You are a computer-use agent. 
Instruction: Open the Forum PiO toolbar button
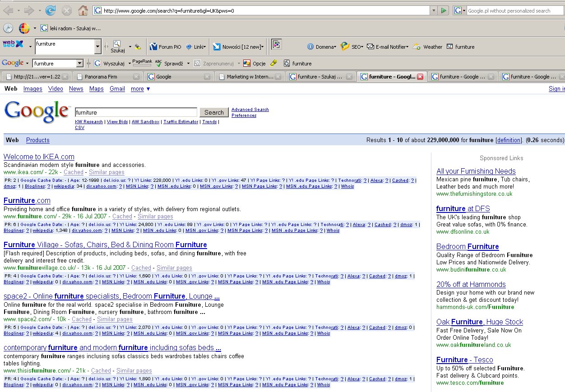tap(165, 46)
